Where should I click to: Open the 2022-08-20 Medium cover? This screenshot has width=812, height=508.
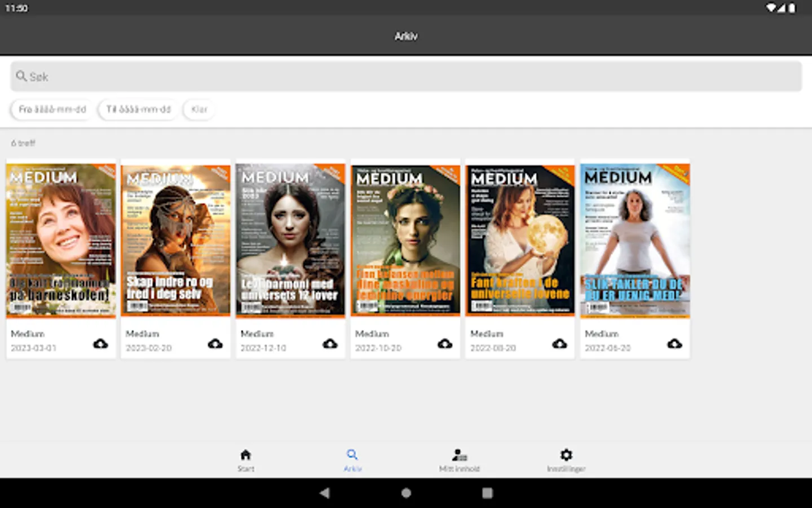click(x=520, y=241)
